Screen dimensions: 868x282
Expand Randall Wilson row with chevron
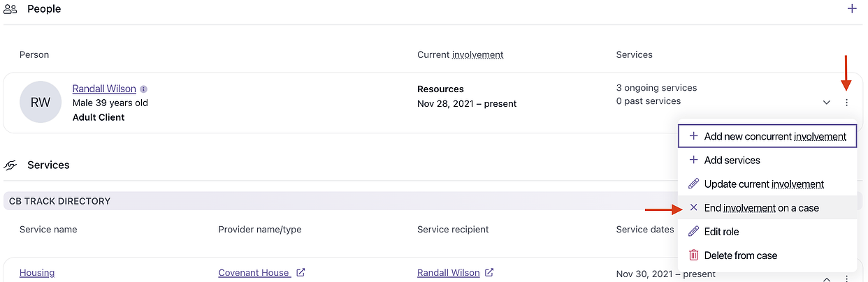(827, 103)
